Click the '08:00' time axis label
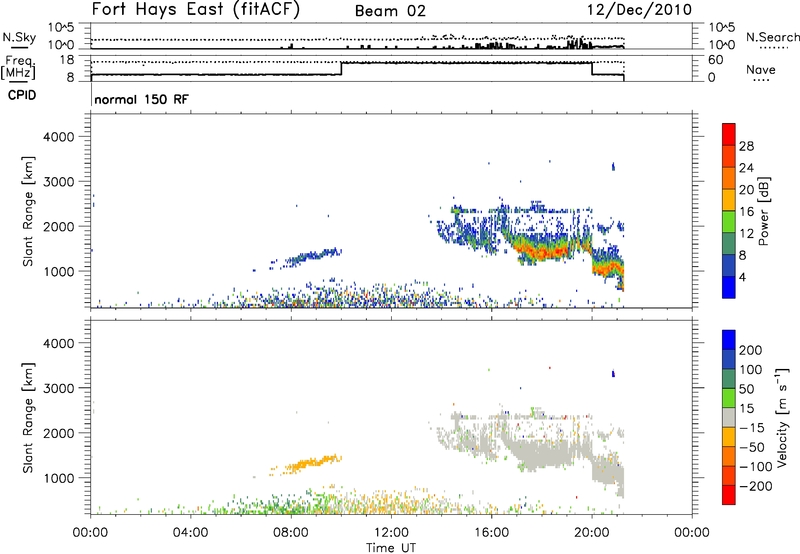 (x=291, y=533)
